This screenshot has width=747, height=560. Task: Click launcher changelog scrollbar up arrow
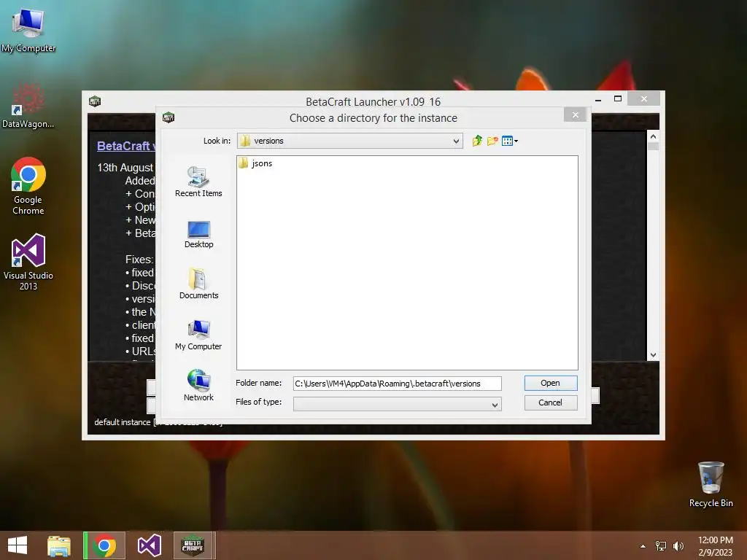[653, 136]
